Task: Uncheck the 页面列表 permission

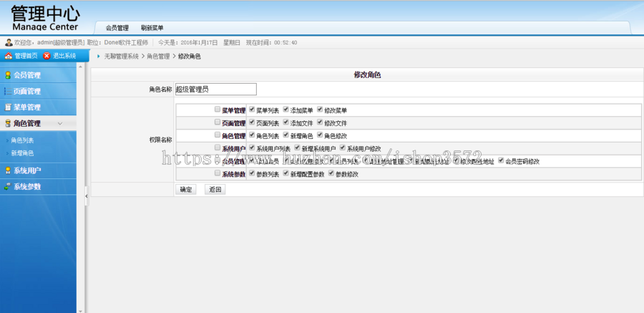Action: click(x=252, y=122)
